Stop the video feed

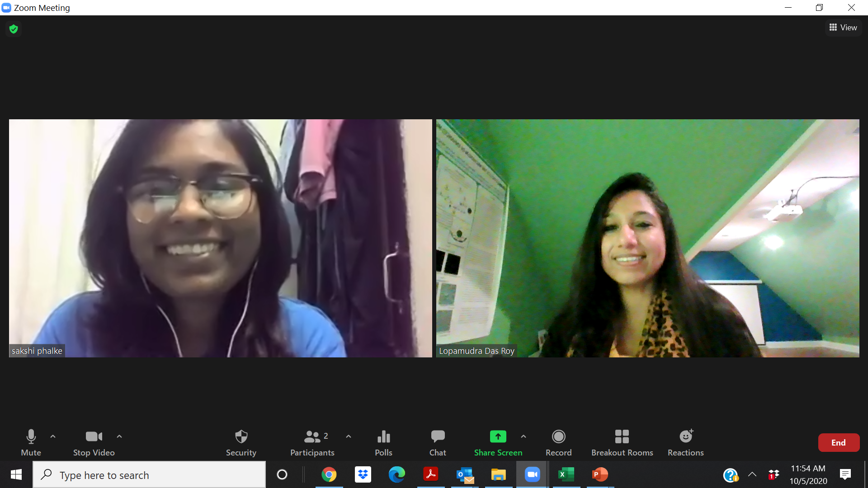click(x=94, y=442)
